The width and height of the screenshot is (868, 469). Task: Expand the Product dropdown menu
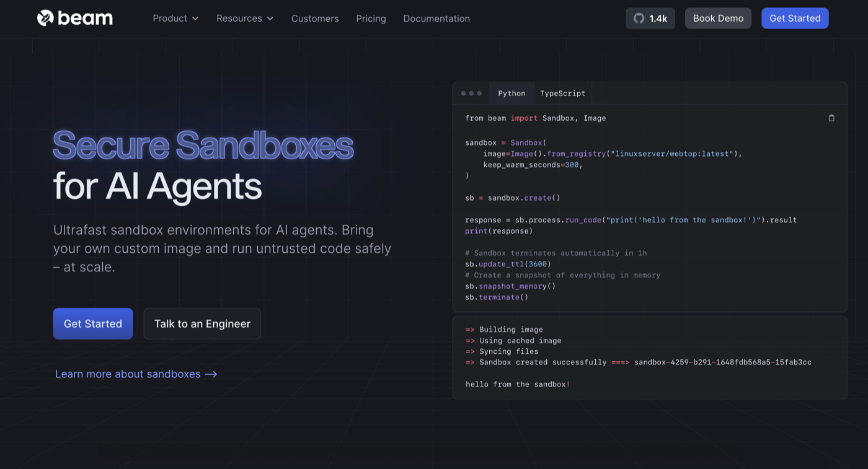coord(175,19)
